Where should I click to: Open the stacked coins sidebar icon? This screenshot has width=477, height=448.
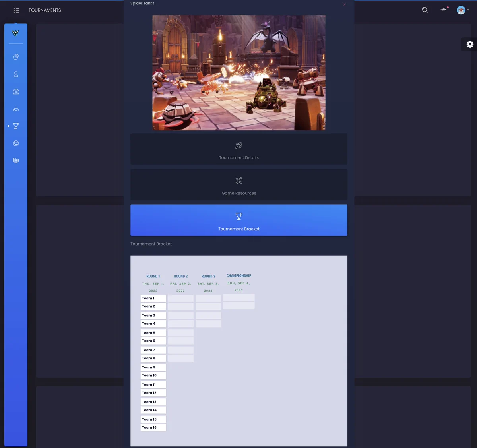coord(16,161)
